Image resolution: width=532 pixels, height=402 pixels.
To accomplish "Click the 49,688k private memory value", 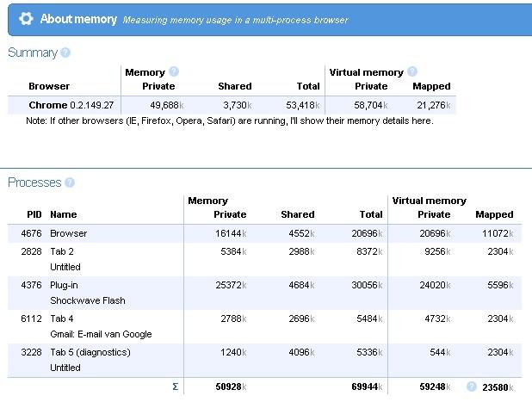I will click(x=167, y=105).
